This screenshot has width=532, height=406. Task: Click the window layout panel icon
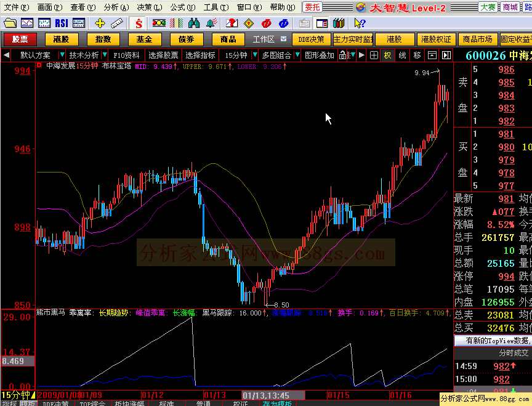[322, 23]
